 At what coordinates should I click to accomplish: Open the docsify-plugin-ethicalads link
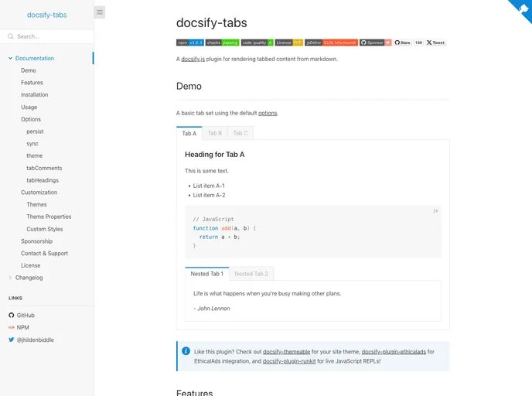click(x=394, y=352)
